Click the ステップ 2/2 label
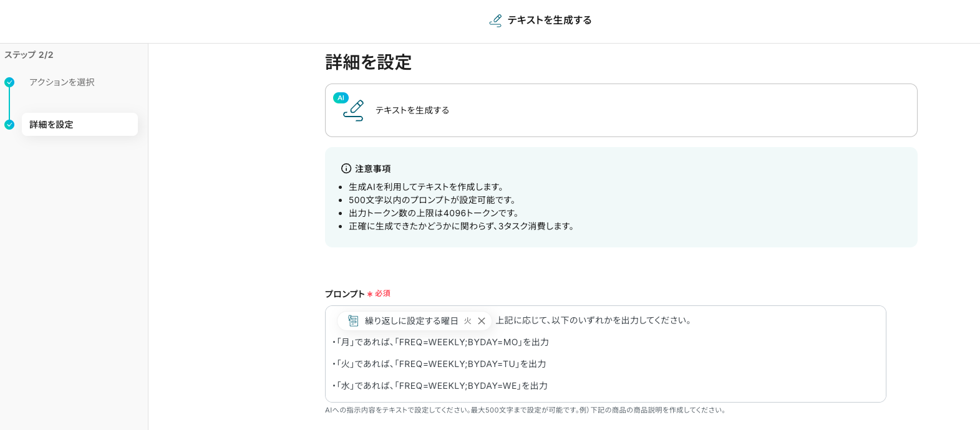The width and height of the screenshot is (980, 430). pyautogui.click(x=29, y=55)
